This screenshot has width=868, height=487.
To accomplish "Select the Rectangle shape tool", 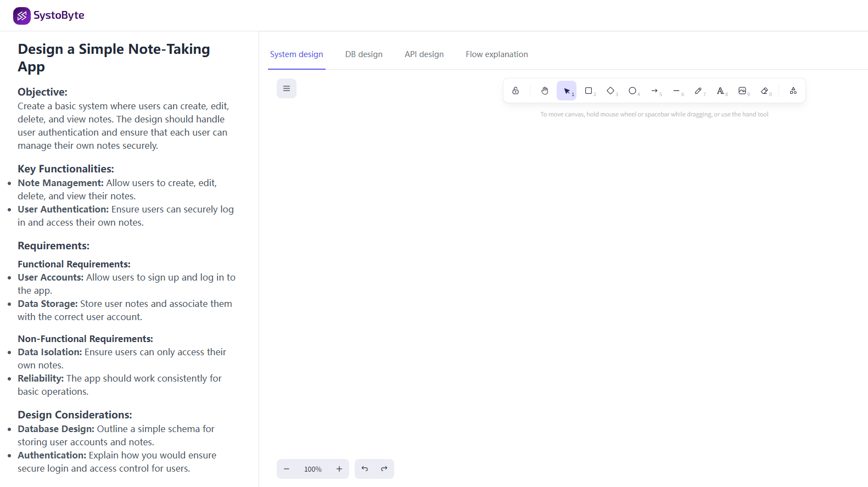I will (x=589, y=91).
